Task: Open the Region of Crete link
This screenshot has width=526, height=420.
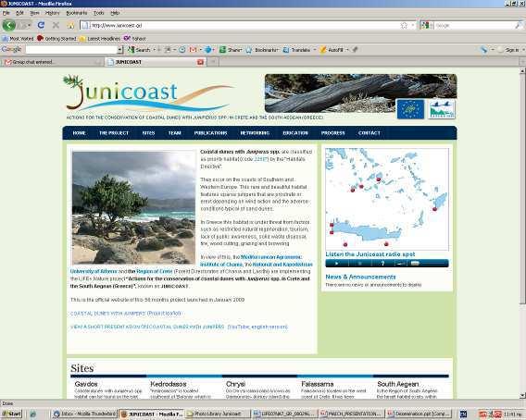Action: point(154,271)
